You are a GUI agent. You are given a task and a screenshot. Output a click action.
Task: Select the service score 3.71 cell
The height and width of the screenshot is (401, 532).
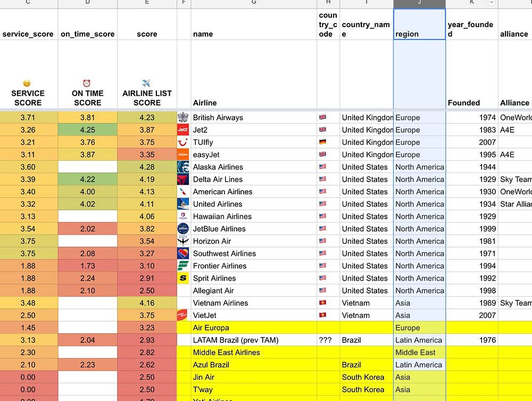point(29,118)
